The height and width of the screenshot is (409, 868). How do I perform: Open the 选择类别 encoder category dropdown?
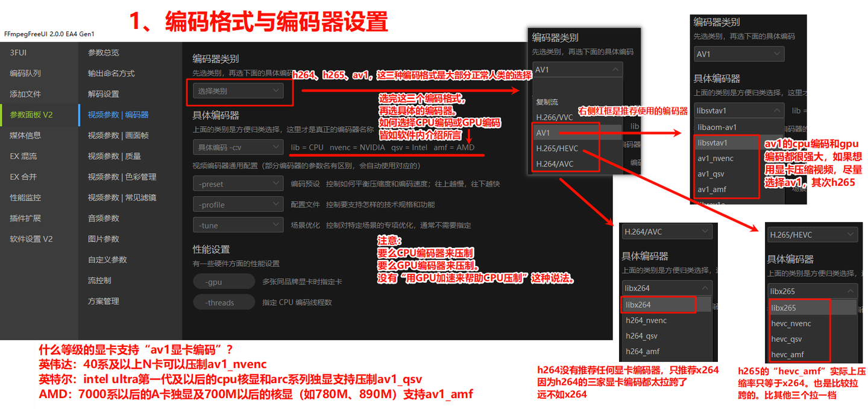(239, 89)
